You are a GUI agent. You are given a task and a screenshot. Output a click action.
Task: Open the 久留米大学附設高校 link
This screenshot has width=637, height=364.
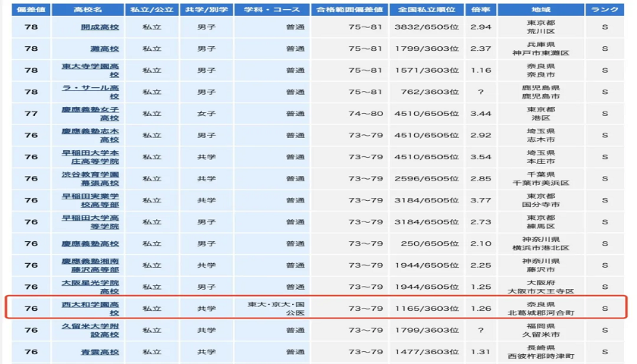89,331
